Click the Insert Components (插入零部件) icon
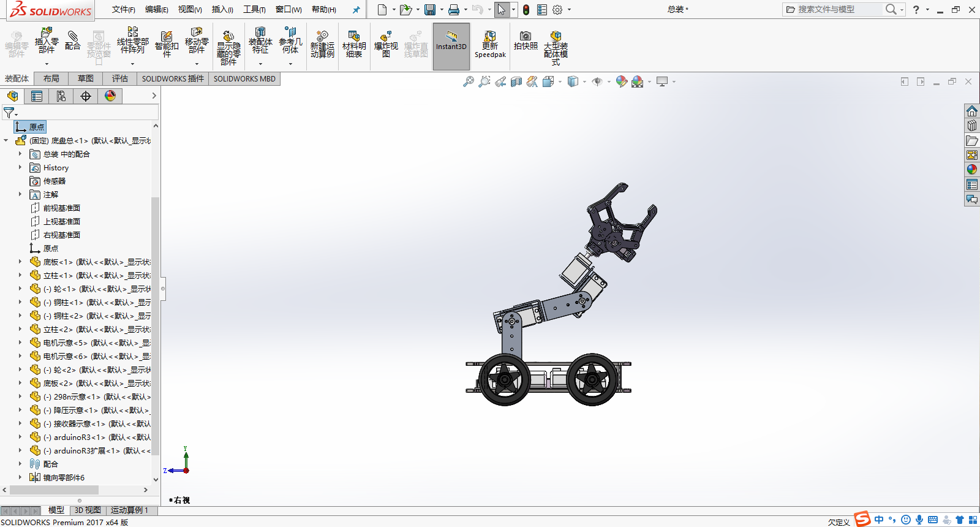 click(47, 41)
